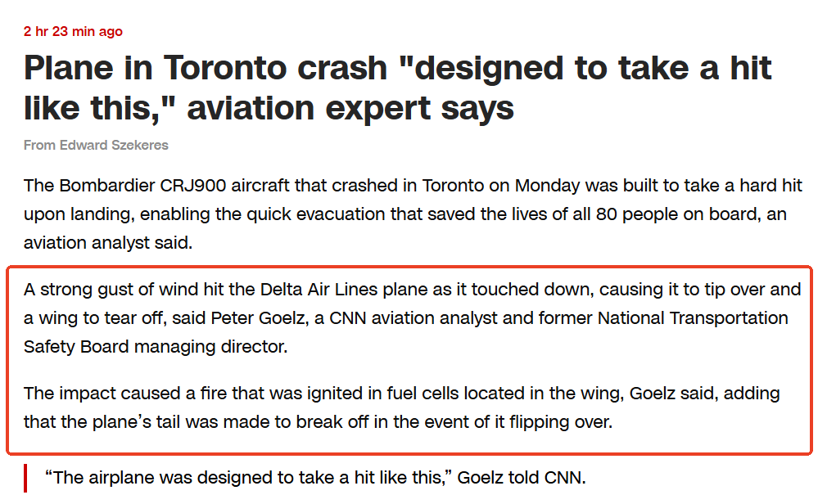818x504 pixels.
Task: Click the "2 hr 23 min ago" timestamp
Action: coord(73,32)
